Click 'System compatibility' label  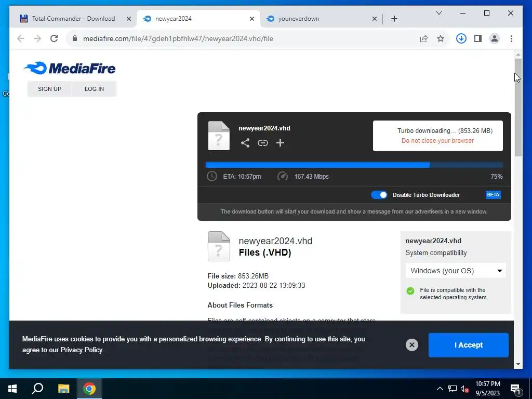(436, 253)
